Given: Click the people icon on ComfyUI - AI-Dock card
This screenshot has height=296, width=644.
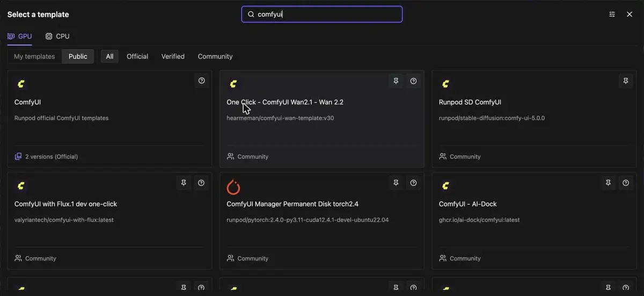Looking at the screenshot, I should (x=443, y=258).
